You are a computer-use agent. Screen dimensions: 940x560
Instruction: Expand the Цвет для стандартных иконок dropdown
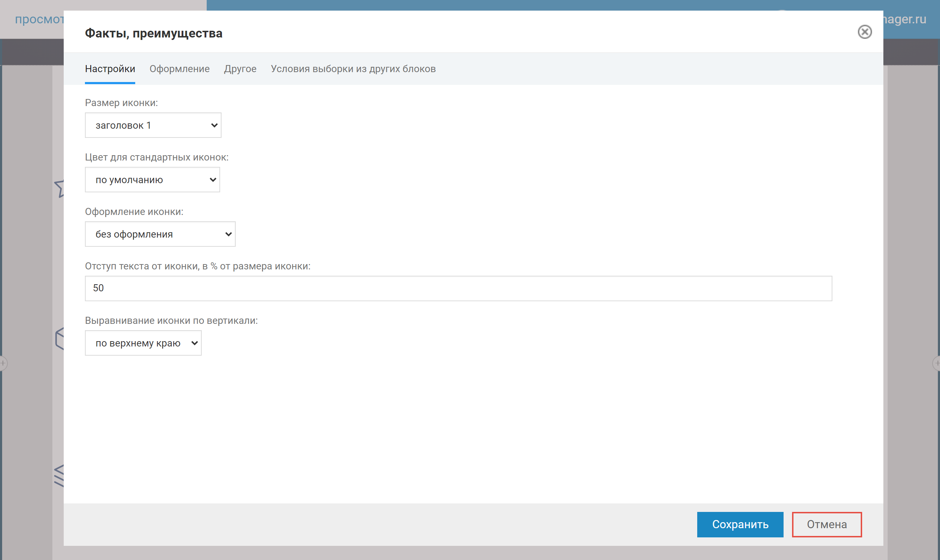152,180
